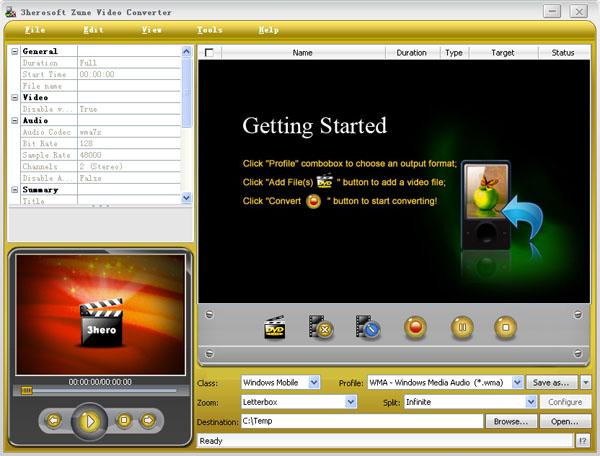Click the Destination path field C:\Temp

[362, 421]
